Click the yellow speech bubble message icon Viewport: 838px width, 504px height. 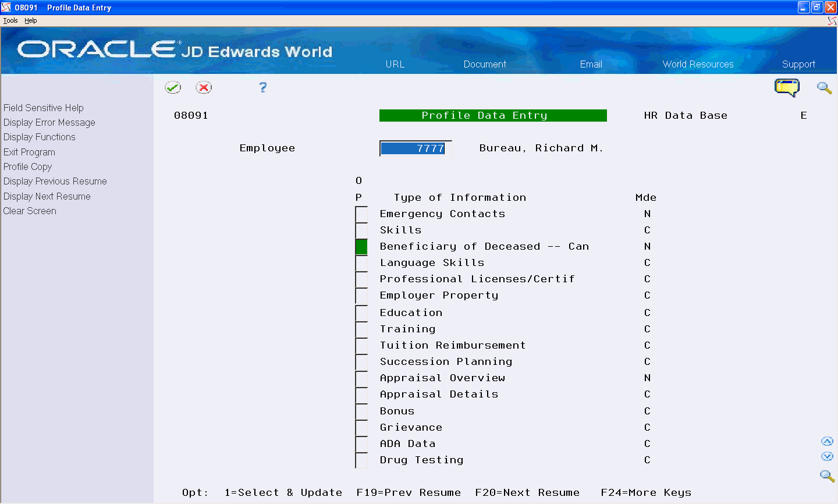tap(787, 88)
